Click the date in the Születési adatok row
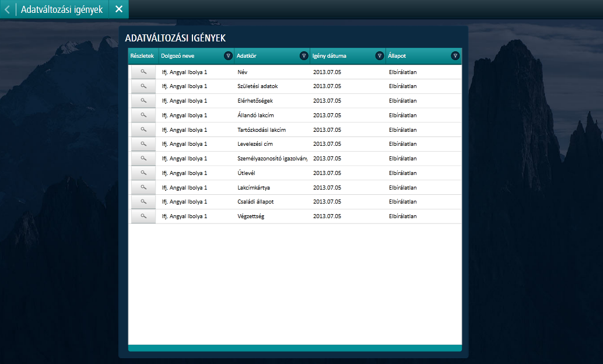Image resolution: width=603 pixels, height=364 pixels. coord(327,86)
